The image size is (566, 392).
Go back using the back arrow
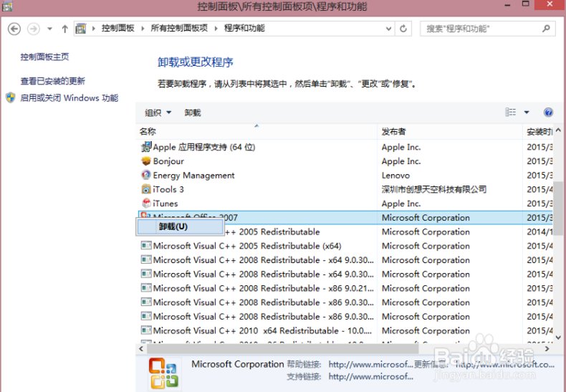[14, 29]
